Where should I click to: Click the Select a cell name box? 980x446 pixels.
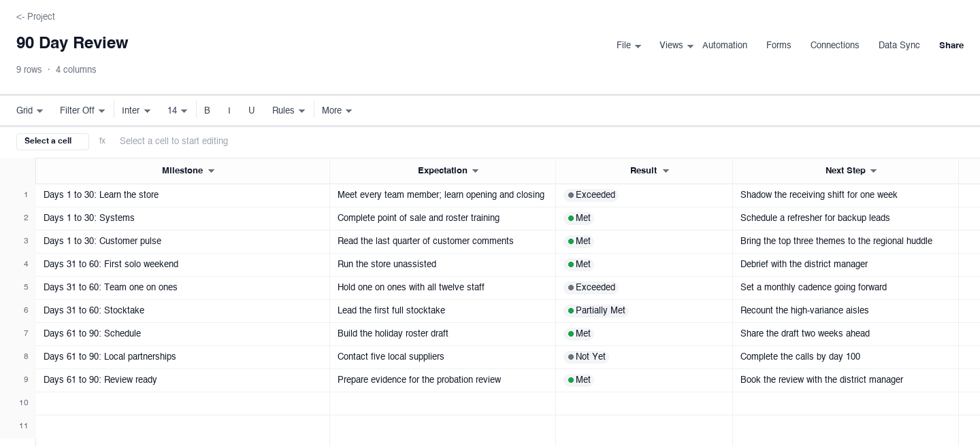pos(52,141)
